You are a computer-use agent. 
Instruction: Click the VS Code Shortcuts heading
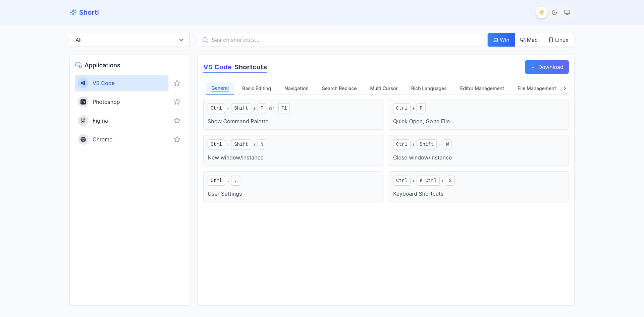[x=235, y=67]
